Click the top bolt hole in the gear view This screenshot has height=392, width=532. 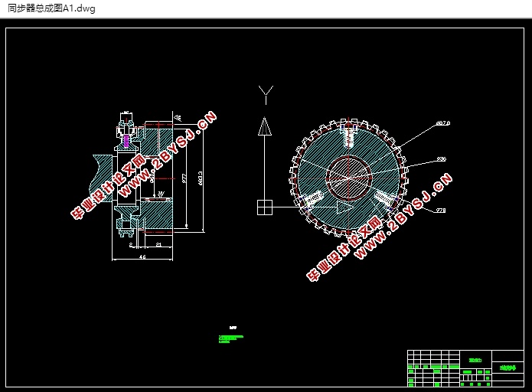[x=349, y=136]
